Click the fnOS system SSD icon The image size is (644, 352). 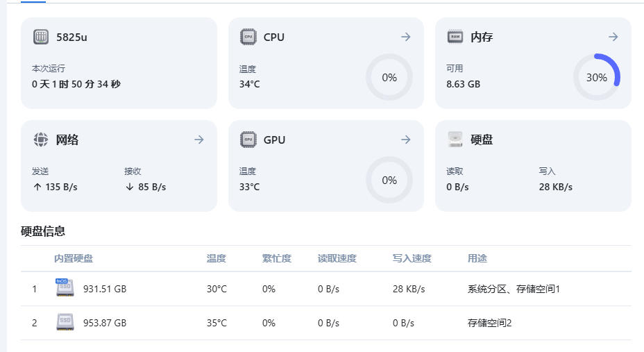65,287
